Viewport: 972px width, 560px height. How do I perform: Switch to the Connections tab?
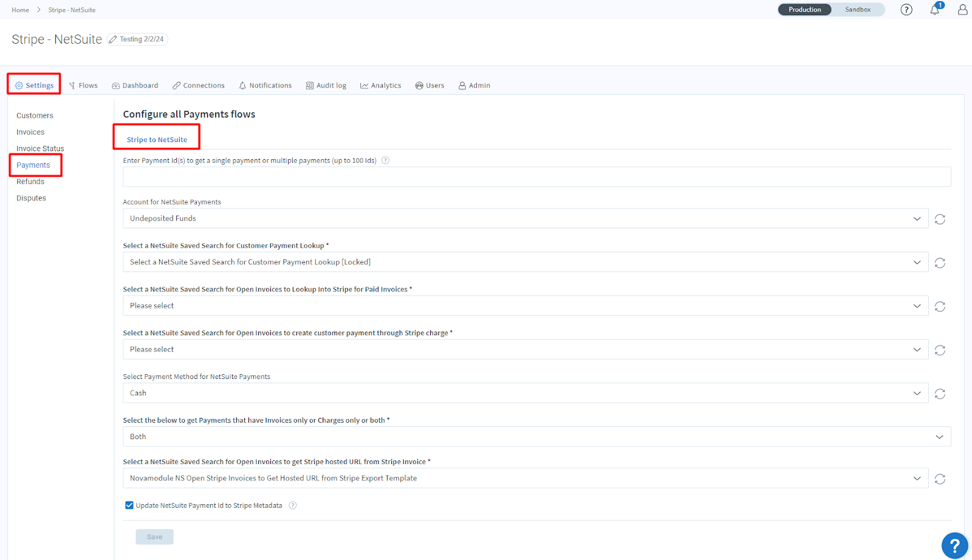click(199, 86)
